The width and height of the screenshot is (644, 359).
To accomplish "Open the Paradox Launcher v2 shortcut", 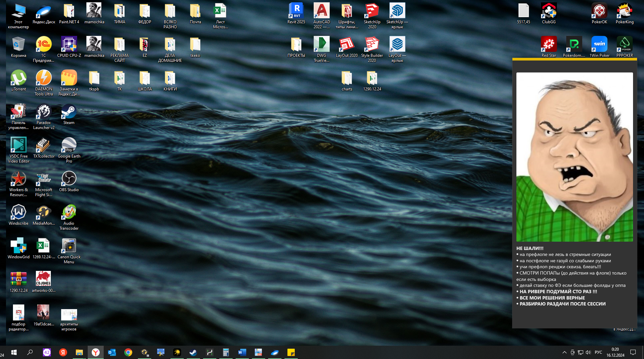I will 44,117.
